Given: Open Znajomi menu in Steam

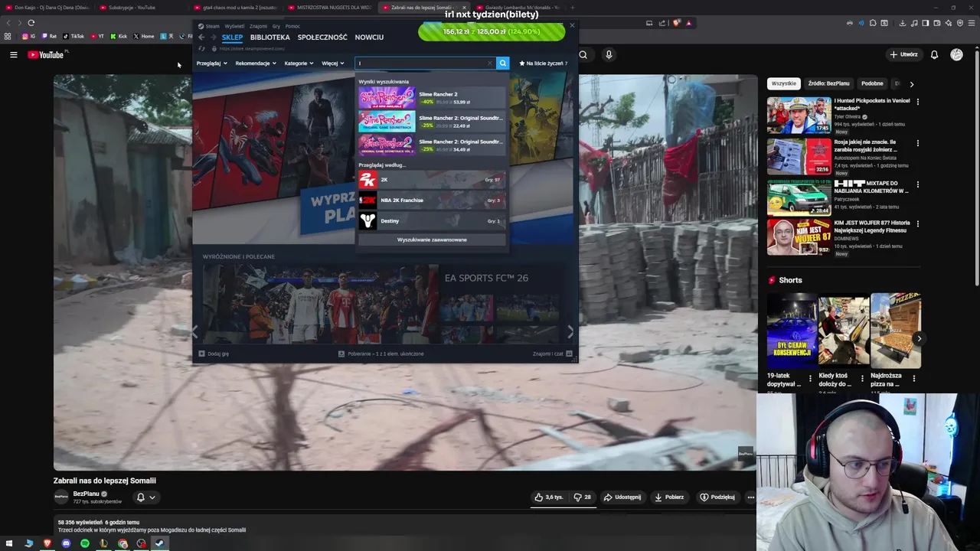Looking at the screenshot, I should [x=258, y=26].
